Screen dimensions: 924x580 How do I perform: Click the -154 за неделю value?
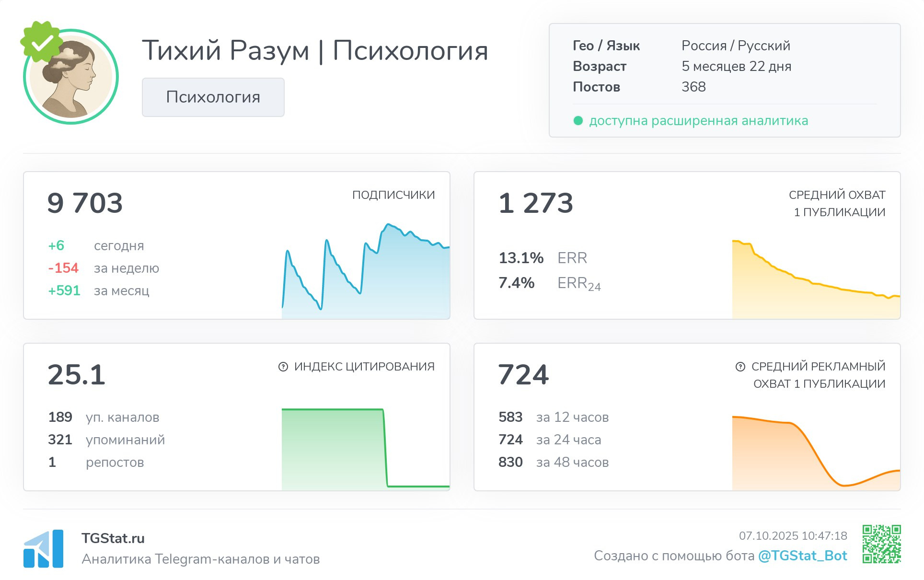pos(63,268)
